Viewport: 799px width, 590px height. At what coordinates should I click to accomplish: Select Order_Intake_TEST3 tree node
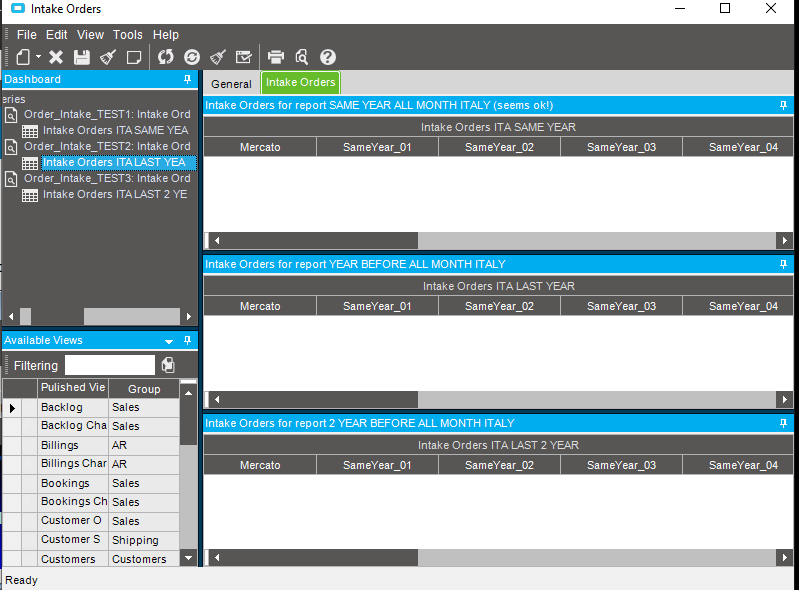pos(106,178)
